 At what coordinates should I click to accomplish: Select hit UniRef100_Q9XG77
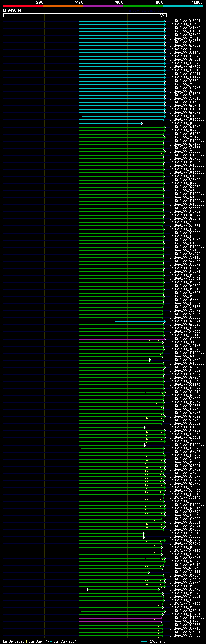[185, 42]
